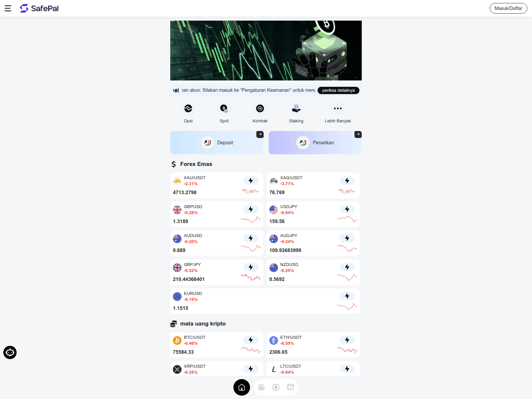Open the Staking icon

point(296,108)
